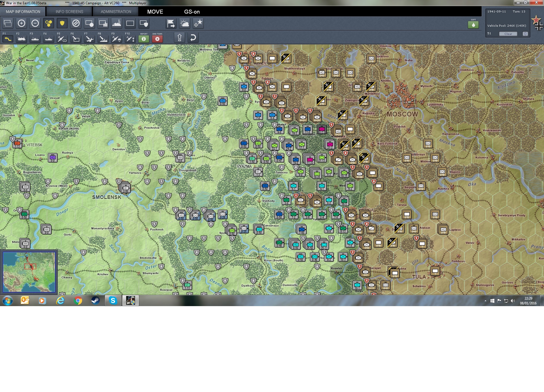Switch to the ADMINISTRATION tab

pos(116,12)
